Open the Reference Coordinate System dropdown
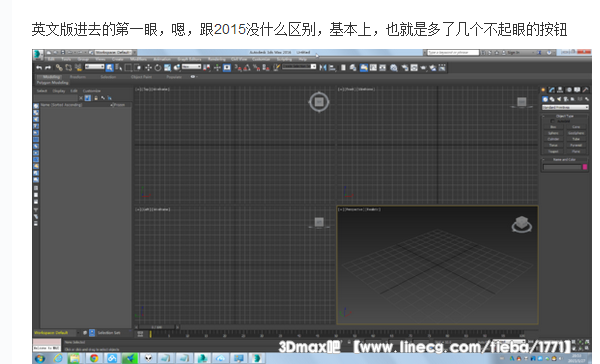Viewport: 600px width, 364px height. 191,67
